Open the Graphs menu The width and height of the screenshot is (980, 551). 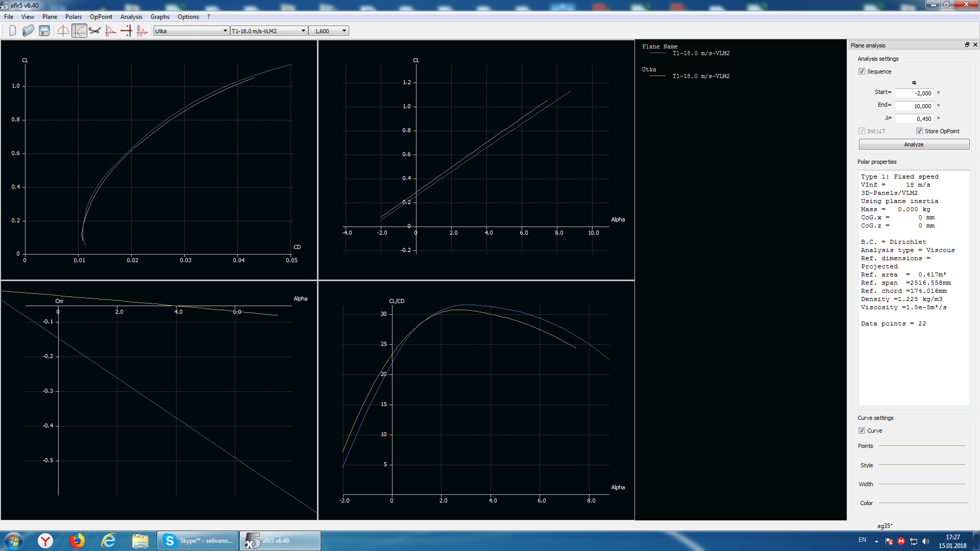160,17
